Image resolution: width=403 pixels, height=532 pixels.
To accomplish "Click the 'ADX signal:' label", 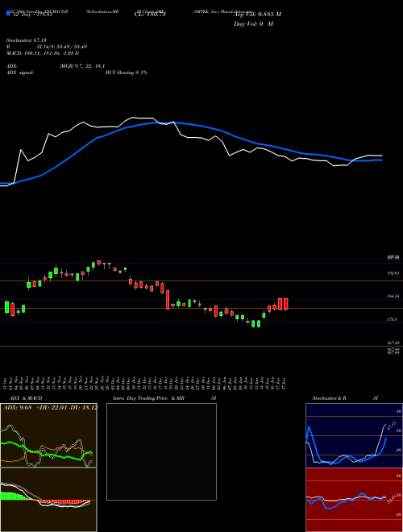I will (x=20, y=73).
